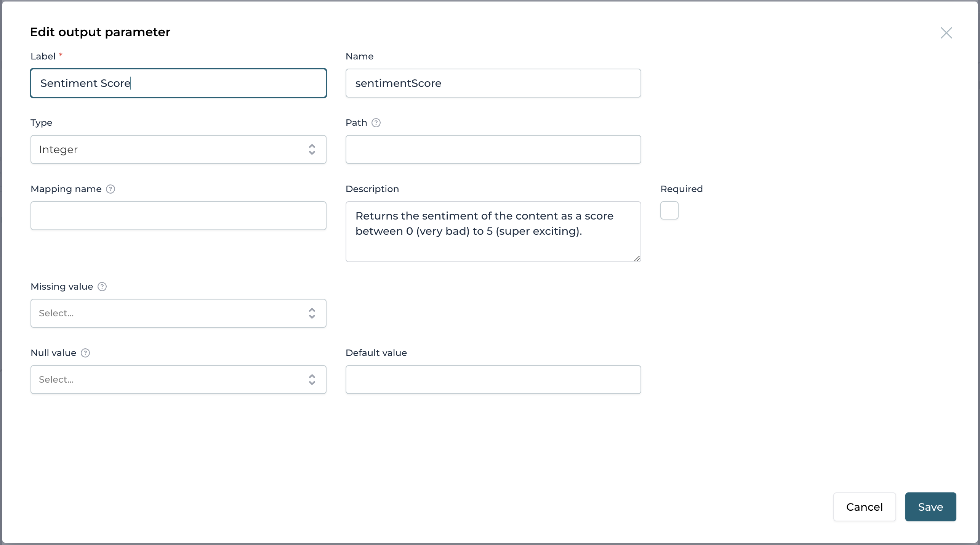Click the Missing value help icon

tap(102, 287)
